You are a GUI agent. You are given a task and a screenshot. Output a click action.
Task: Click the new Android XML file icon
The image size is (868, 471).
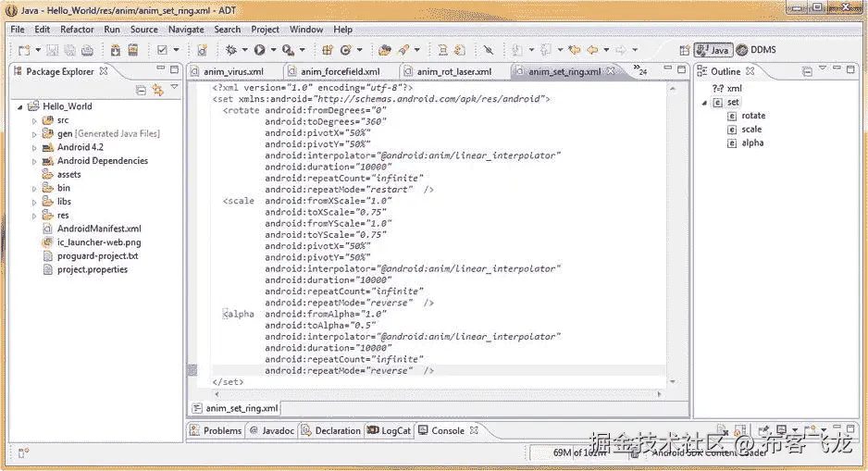(202, 50)
